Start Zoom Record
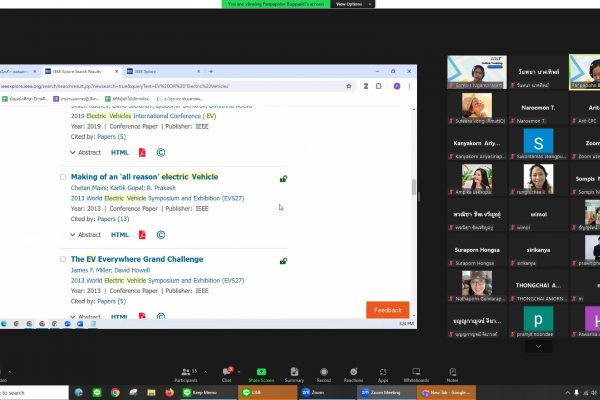Image resolution: width=600 pixels, height=400 pixels. click(324, 375)
